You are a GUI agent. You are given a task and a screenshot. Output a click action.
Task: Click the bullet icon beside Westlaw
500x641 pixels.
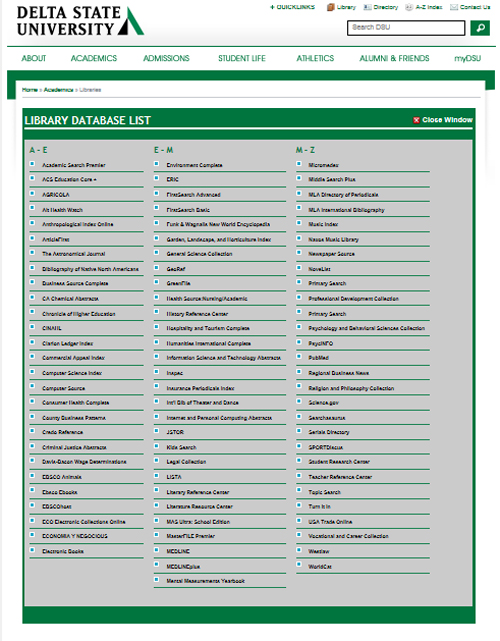point(299,550)
